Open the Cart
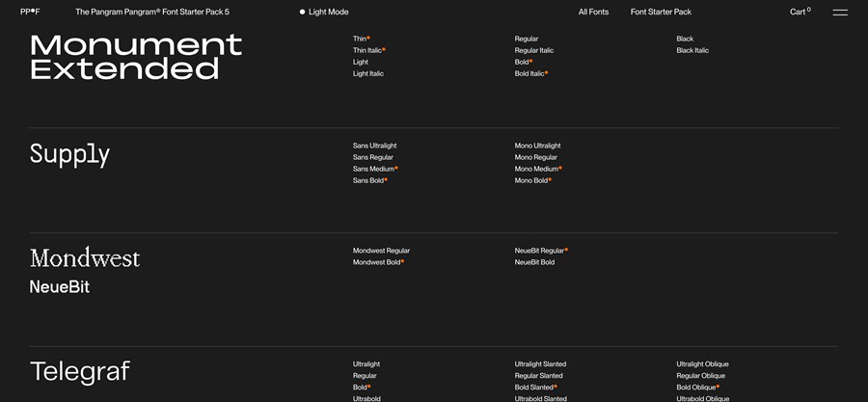 tap(800, 12)
